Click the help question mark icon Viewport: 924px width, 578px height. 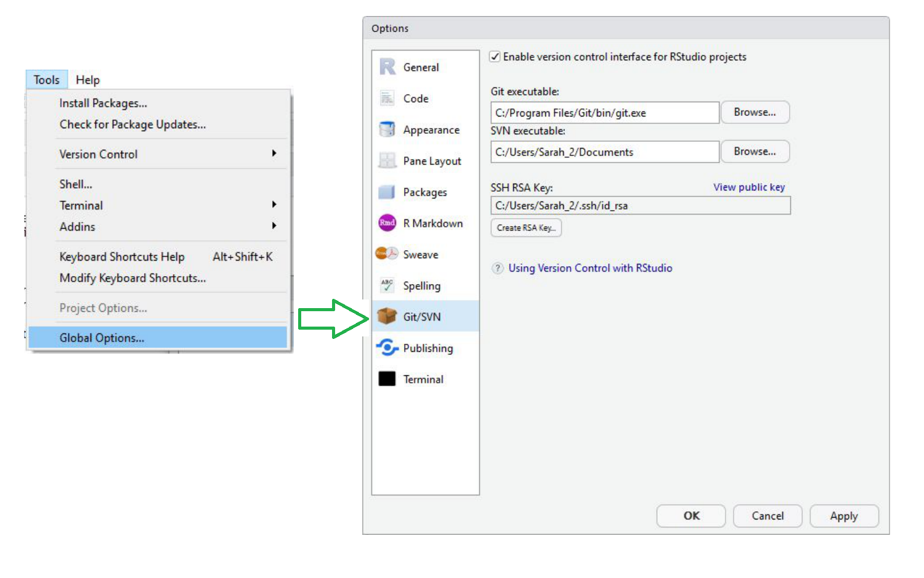tap(498, 268)
